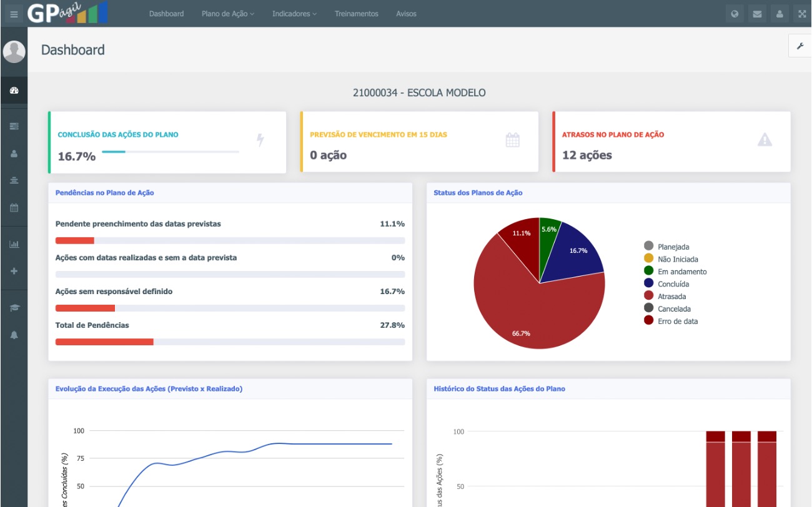Click the calendar icon on previsão card
The image size is (812, 507).
512,140
